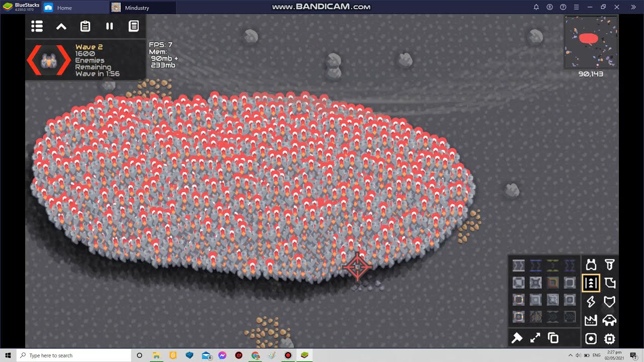Viewport: 644px width, 362px height.
Task: Open the BlueStacks account icon
Action: pyautogui.click(x=549, y=7)
